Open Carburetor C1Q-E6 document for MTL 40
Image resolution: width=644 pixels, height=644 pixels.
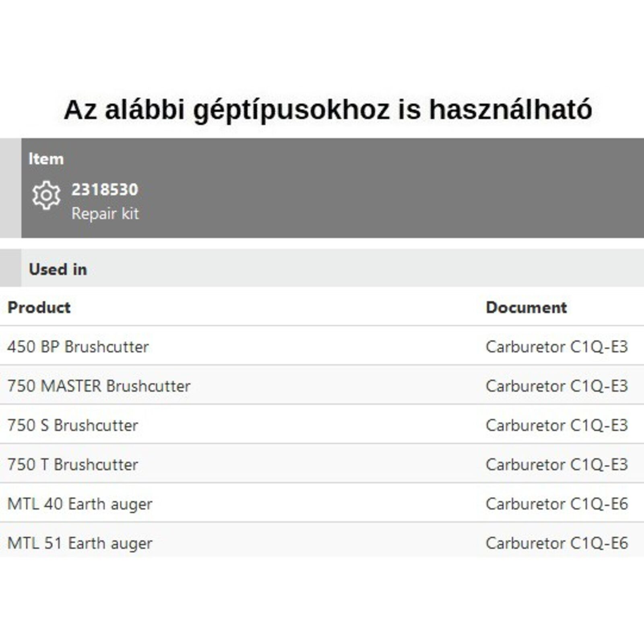tap(557, 504)
